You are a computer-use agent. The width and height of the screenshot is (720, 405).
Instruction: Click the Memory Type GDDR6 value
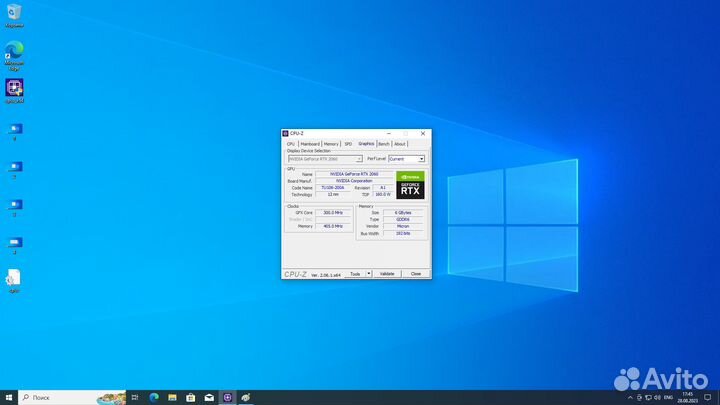[x=403, y=219]
